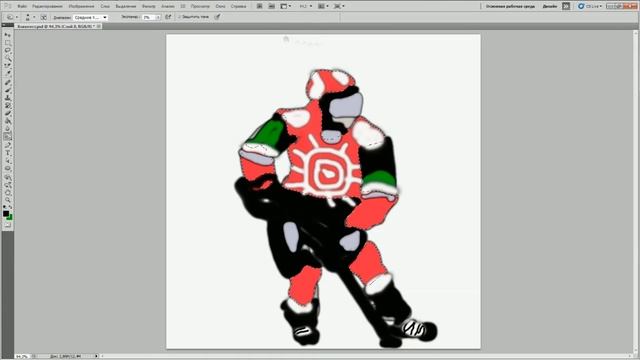Select the Eraser tool
This screenshot has height=360, width=640.
(x=7, y=113)
